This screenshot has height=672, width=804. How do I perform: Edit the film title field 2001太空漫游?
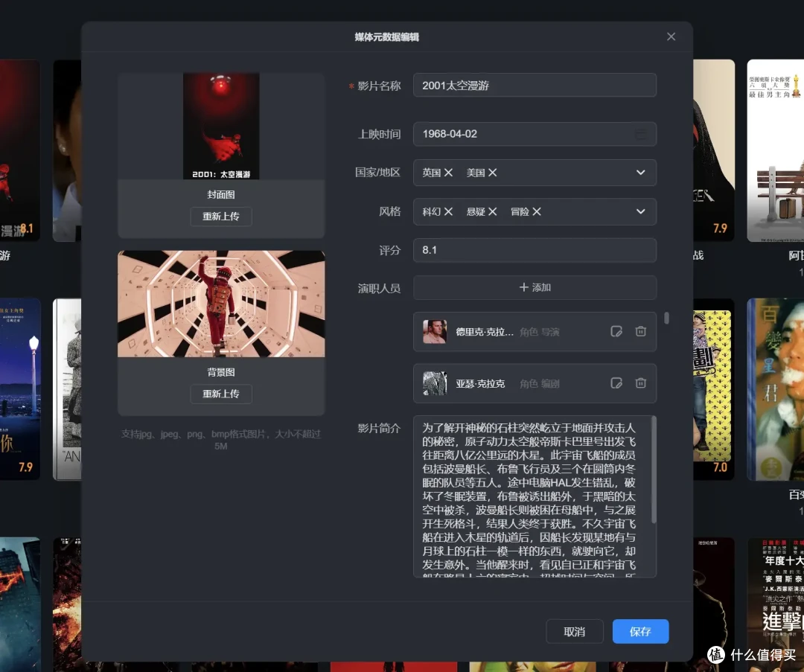click(535, 85)
